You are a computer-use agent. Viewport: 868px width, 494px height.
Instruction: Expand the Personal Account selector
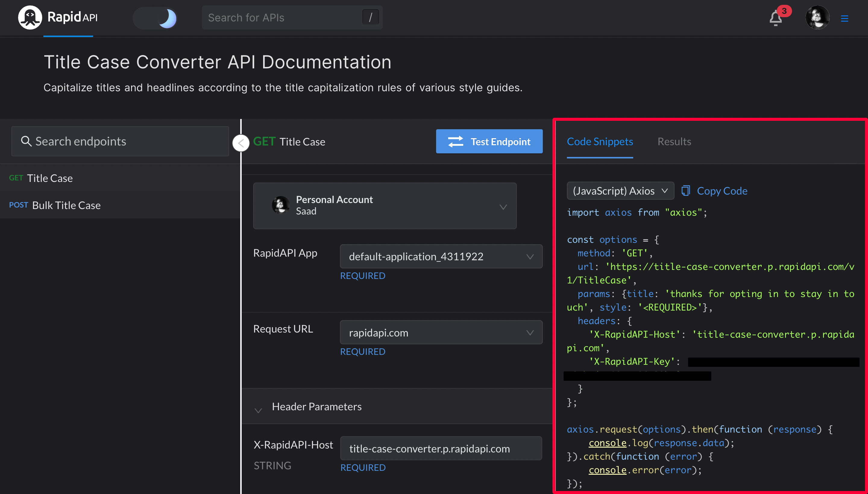pyautogui.click(x=385, y=206)
